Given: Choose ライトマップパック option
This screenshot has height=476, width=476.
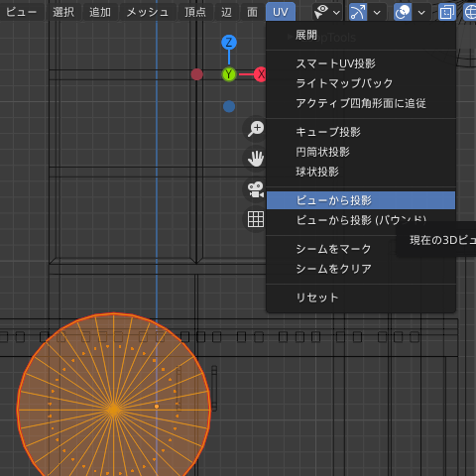Looking at the screenshot, I should pyautogui.click(x=361, y=83).
